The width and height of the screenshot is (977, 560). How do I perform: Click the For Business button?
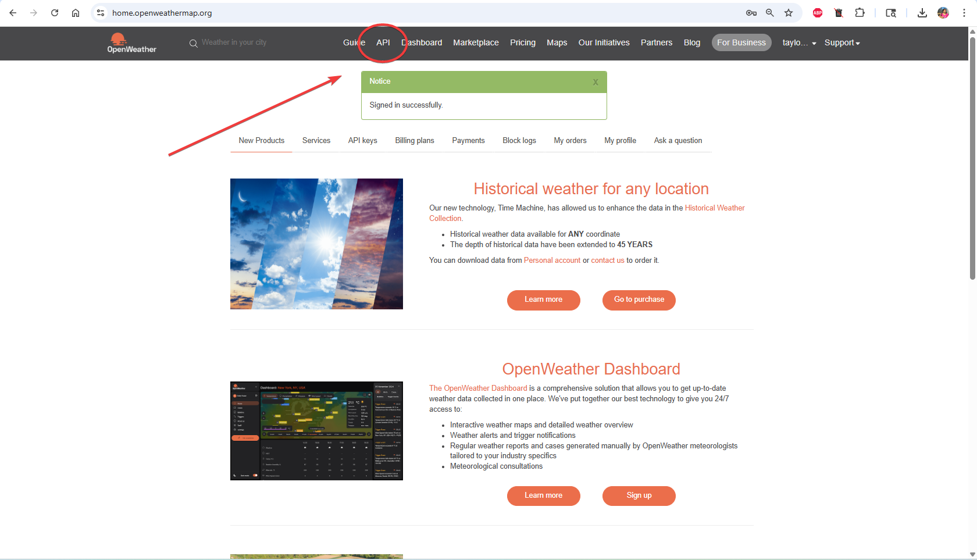pyautogui.click(x=741, y=42)
